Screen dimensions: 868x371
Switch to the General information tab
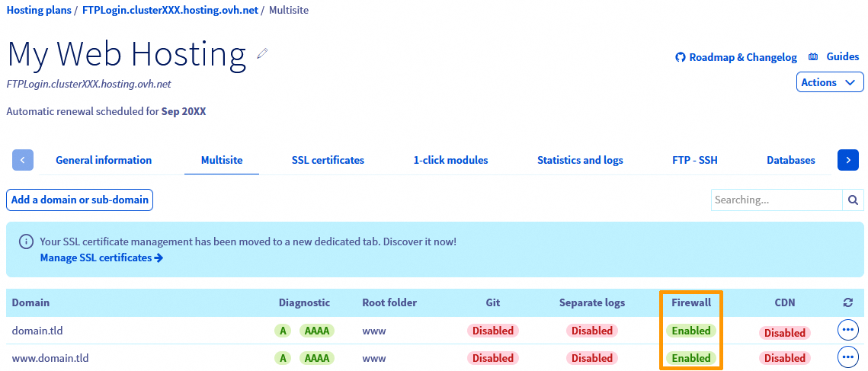pos(104,160)
